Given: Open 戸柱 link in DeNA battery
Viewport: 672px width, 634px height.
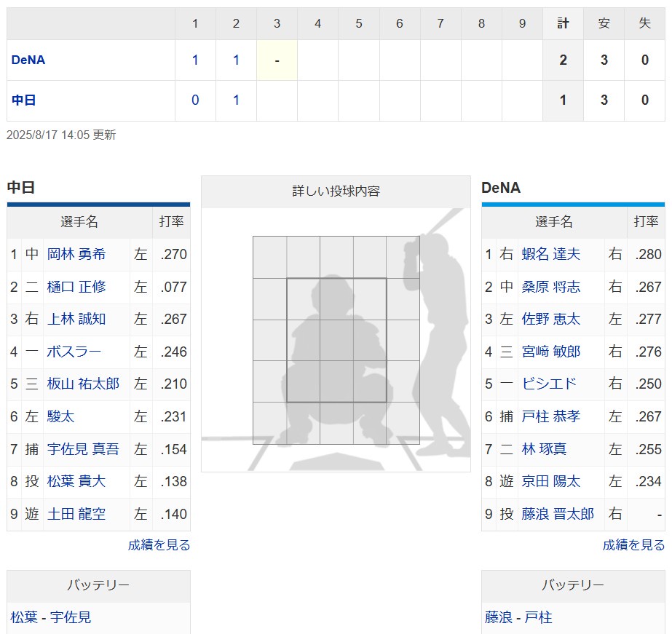Looking at the screenshot, I should [x=538, y=617].
